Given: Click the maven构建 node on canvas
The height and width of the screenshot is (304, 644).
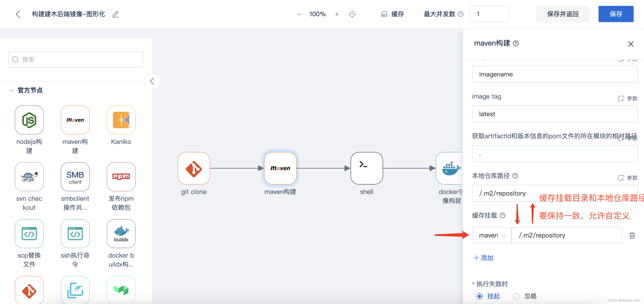Looking at the screenshot, I should 280,168.
